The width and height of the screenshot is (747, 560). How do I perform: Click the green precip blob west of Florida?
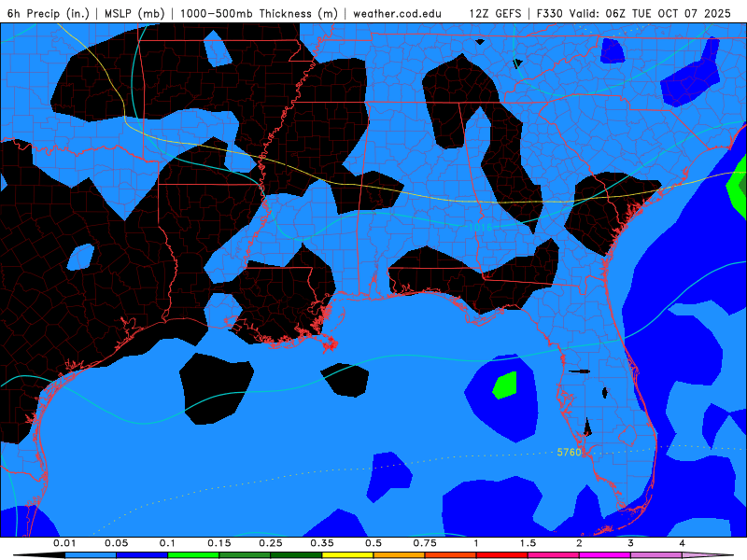pos(505,385)
